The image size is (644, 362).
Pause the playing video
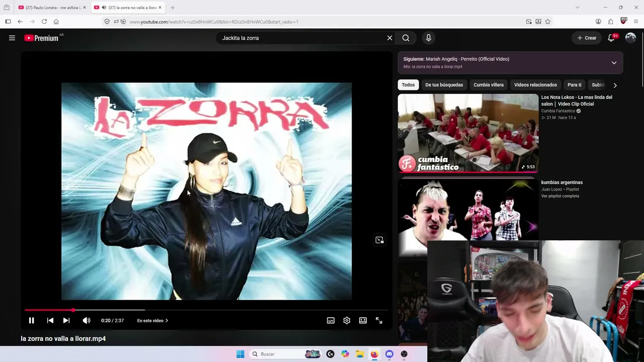31,320
